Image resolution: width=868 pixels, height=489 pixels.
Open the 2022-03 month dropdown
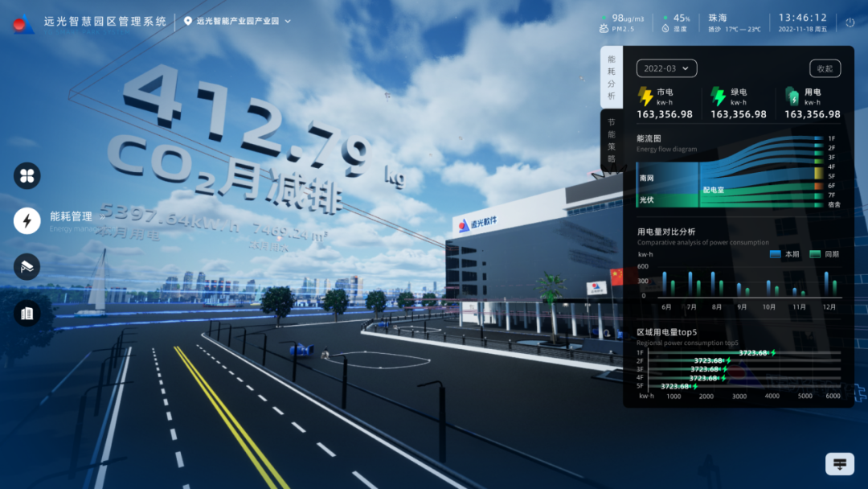pyautogui.click(x=666, y=68)
